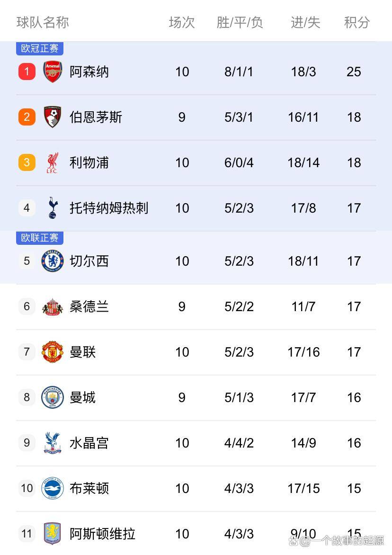Viewport: 392px width, 555px height.
Task: Click the Tottenham Hotspur crest icon
Action: pyautogui.click(x=53, y=208)
